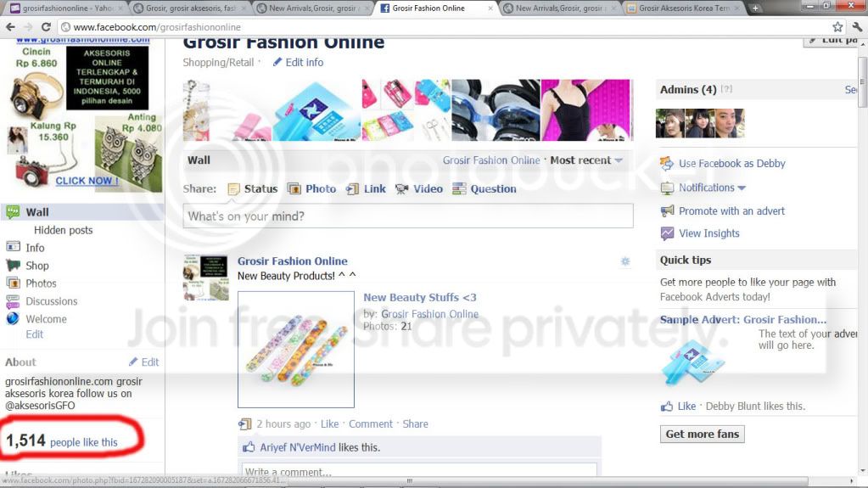Open post options gear icon
Screen dimensions: 868x488
625,261
